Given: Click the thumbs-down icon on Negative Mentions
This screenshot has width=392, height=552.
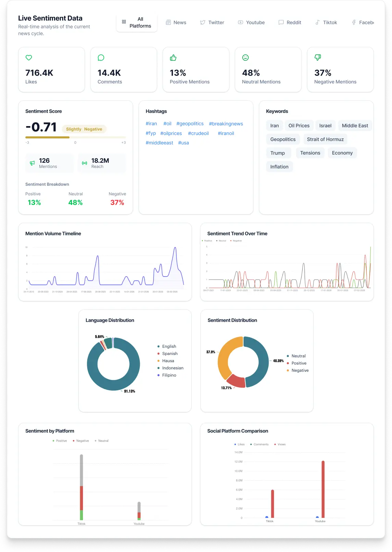Looking at the screenshot, I should click(318, 58).
